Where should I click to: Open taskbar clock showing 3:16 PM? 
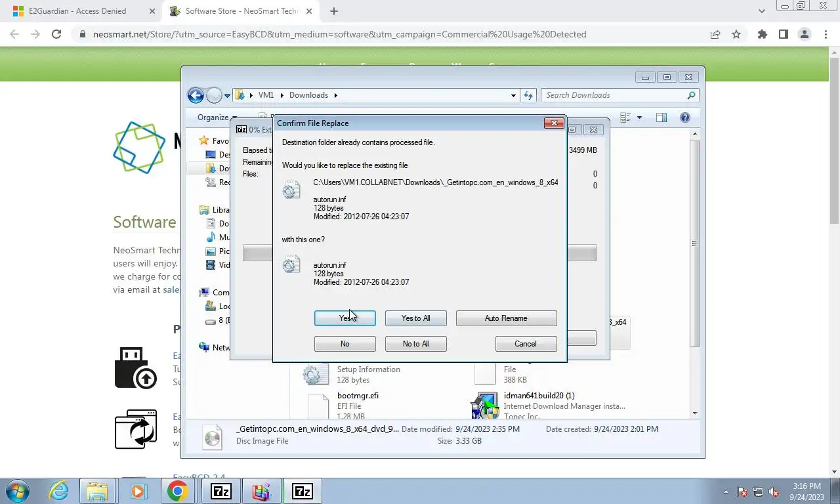pos(807,492)
